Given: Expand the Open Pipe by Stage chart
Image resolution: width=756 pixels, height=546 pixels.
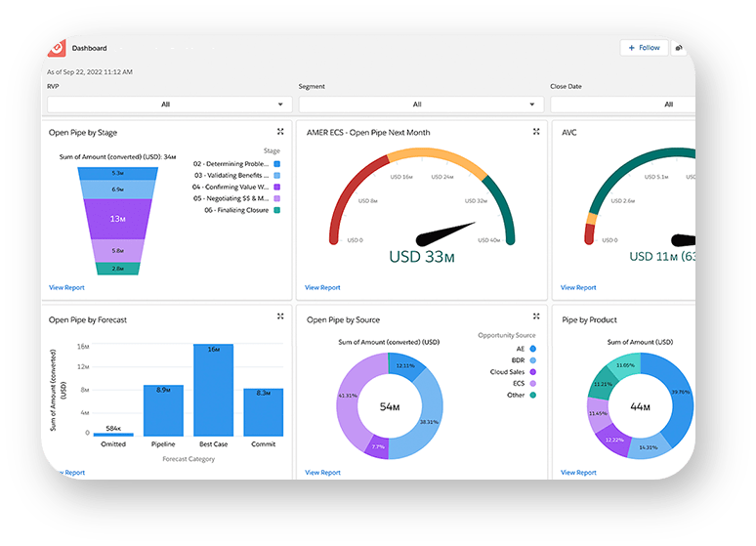Looking at the screenshot, I should click(x=280, y=131).
